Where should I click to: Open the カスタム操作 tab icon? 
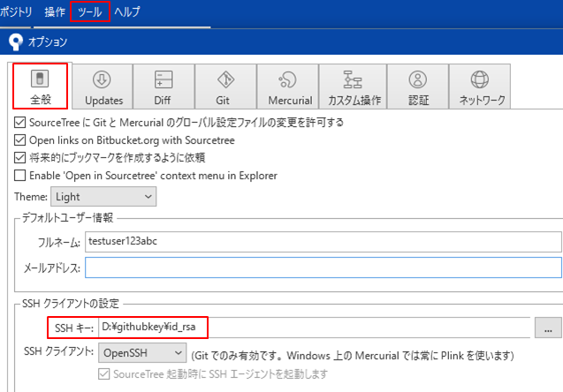353,79
